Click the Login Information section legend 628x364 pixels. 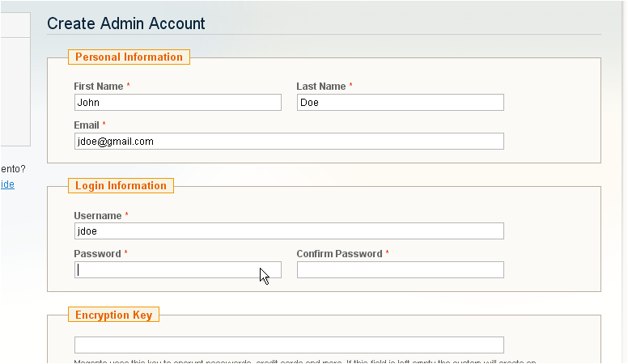[121, 186]
